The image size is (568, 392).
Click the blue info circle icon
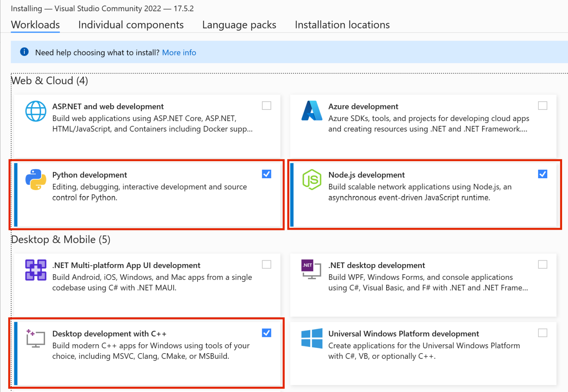click(24, 52)
